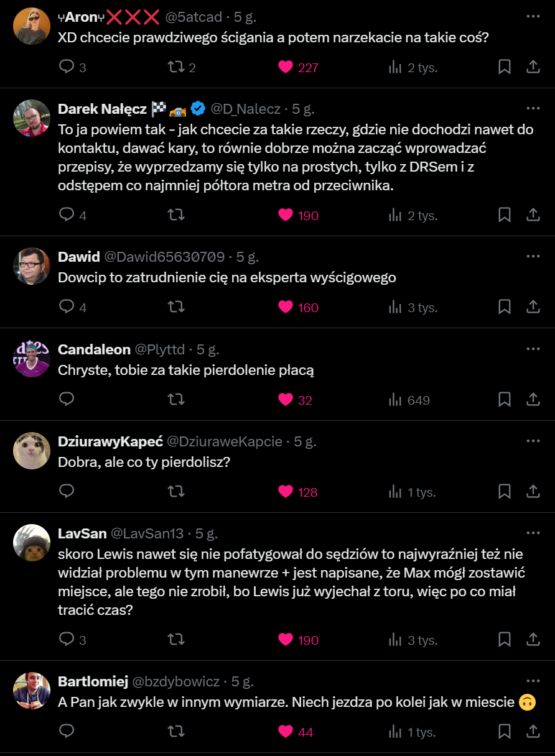
Task: Share Bartlomiej's tweet
Action: click(533, 732)
